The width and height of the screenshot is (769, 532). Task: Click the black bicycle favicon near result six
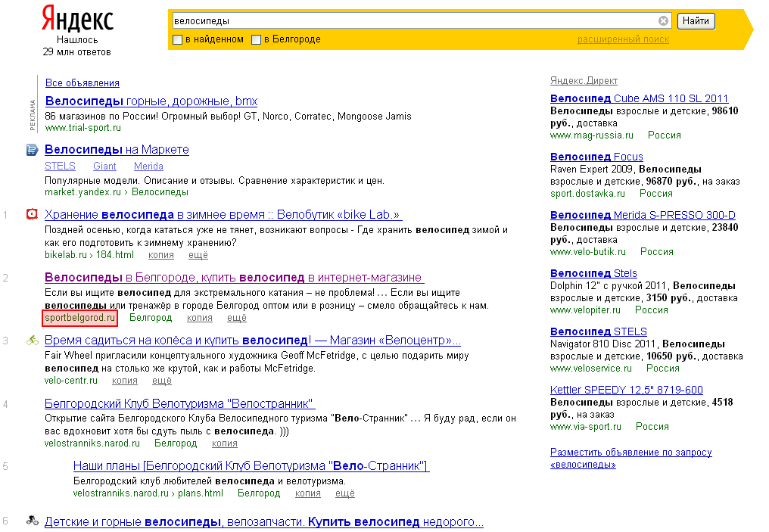(x=32, y=521)
